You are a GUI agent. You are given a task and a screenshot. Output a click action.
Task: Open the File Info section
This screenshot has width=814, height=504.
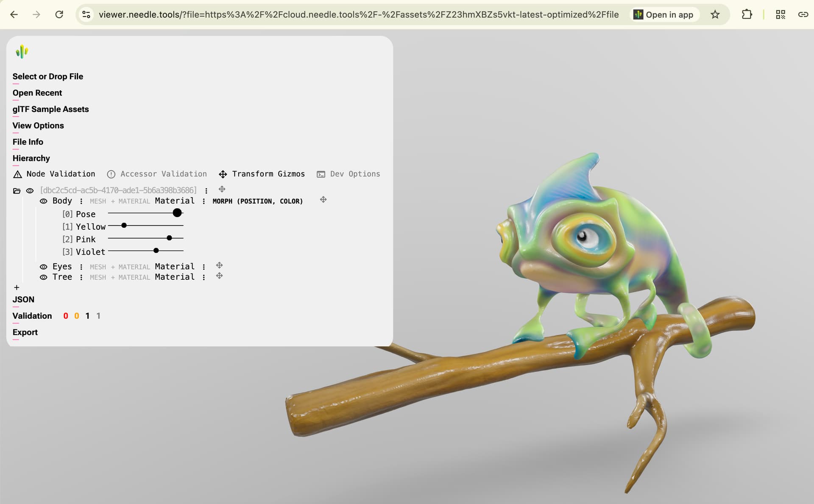click(28, 142)
